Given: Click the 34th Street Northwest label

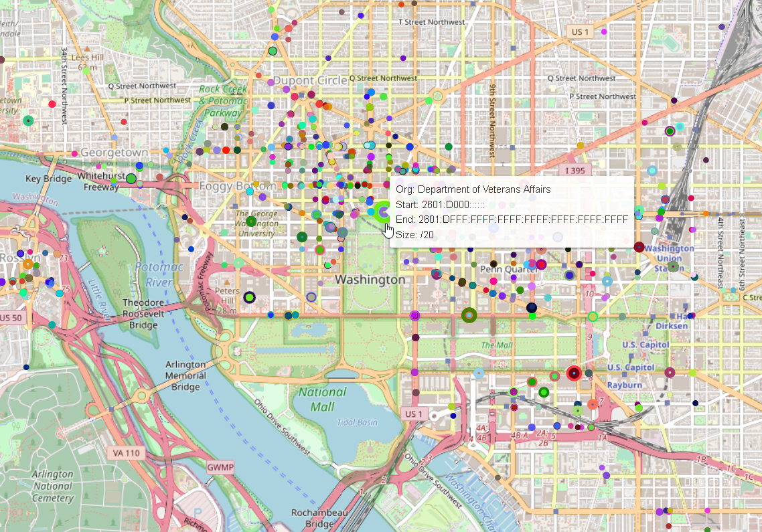Looking at the screenshot, I should [x=64, y=85].
